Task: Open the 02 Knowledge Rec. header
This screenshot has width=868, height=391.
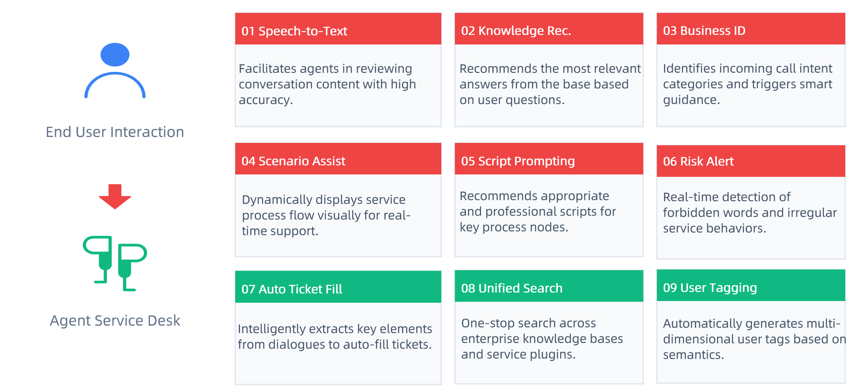Action: [549, 29]
